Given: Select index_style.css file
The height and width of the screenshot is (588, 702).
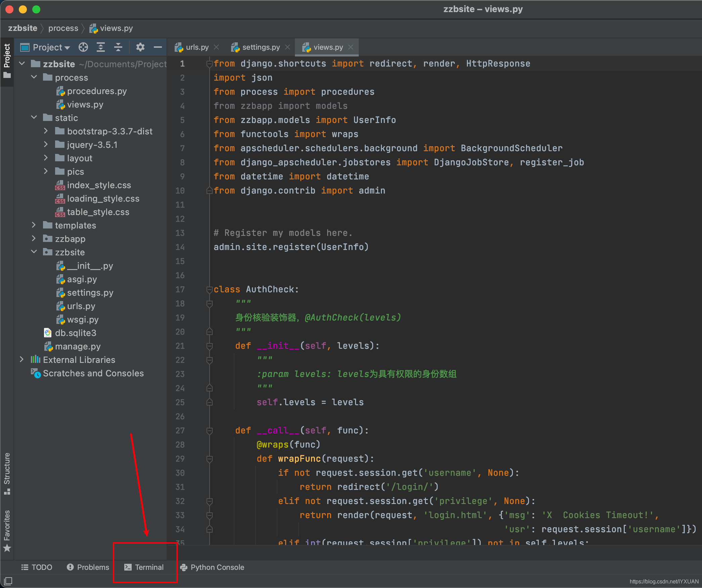Looking at the screenshot, I should [93, 185].
